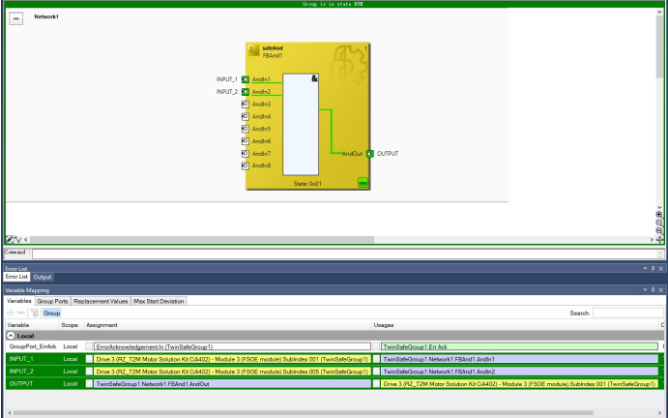The width and height of the screenshot is (668, 418).
Task: Select the AndIn5 port icon
Action: click(246, 129)
